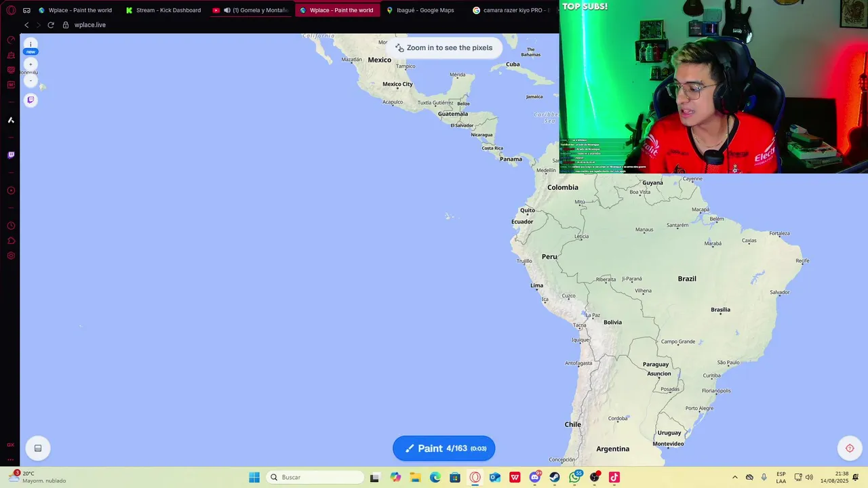Click the Argentina label on the map
868x488 pixels.
pos(613,449)
